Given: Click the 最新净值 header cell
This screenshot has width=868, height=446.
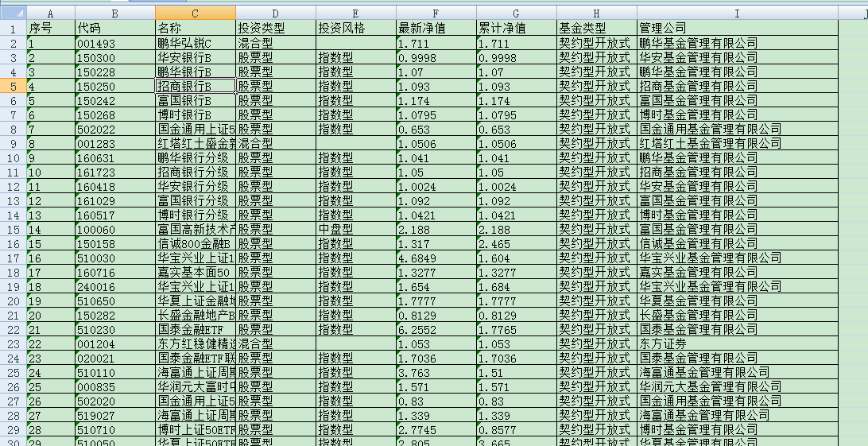Looking at the screenshot, I should tap(436, 28).
